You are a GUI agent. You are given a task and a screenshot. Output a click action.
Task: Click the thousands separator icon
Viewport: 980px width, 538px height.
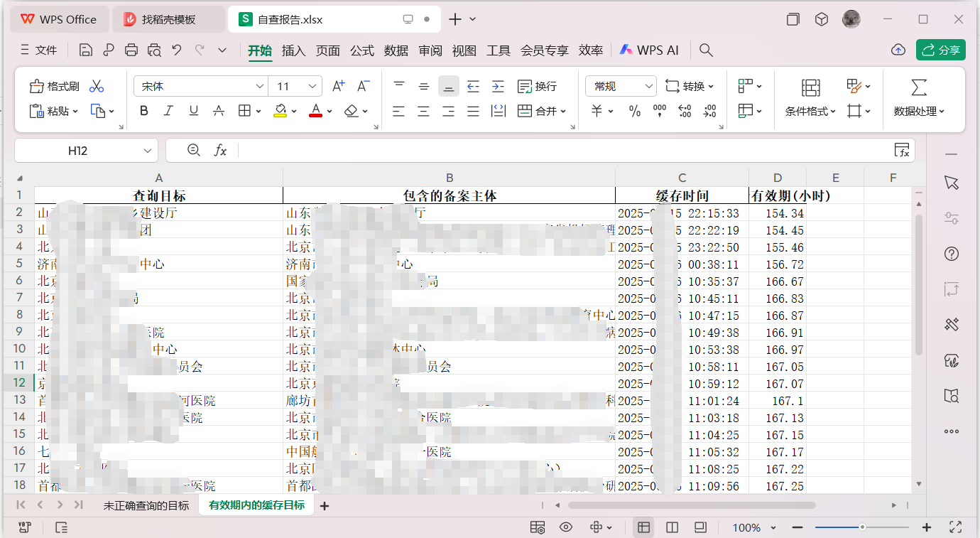click(x=660, y=111)
